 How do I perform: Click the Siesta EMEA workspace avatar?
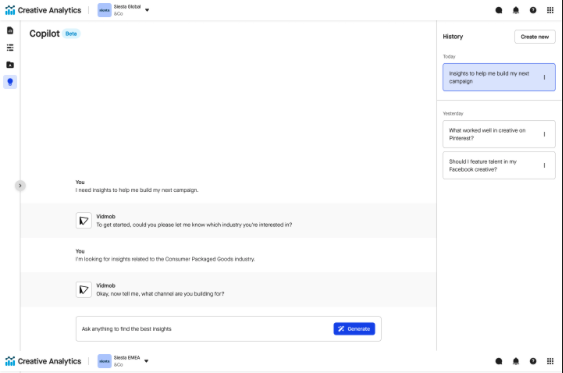(104, 361)
